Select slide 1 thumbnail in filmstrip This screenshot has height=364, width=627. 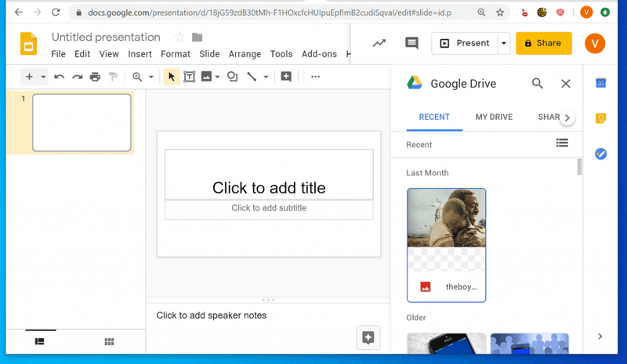(82, 123)
